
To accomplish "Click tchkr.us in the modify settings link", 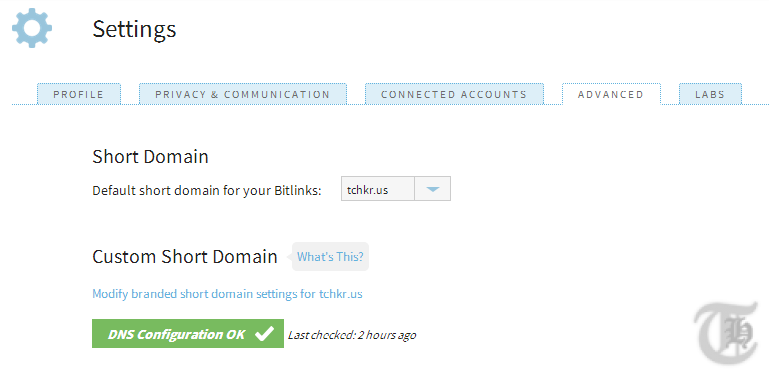I will 341,294.
